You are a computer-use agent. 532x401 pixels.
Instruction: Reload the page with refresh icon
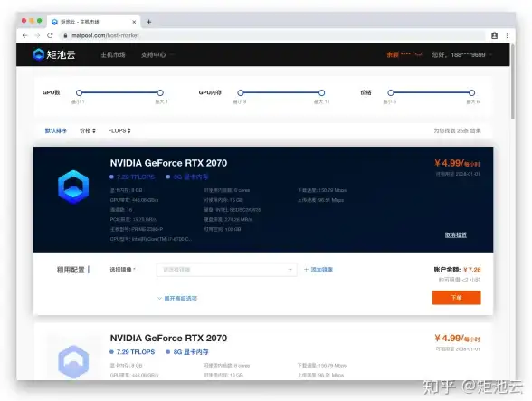[x=50, y=35]
